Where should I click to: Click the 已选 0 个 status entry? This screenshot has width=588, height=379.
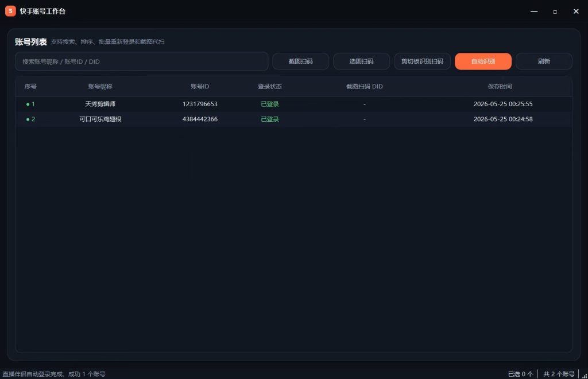(x=520, y=374)
